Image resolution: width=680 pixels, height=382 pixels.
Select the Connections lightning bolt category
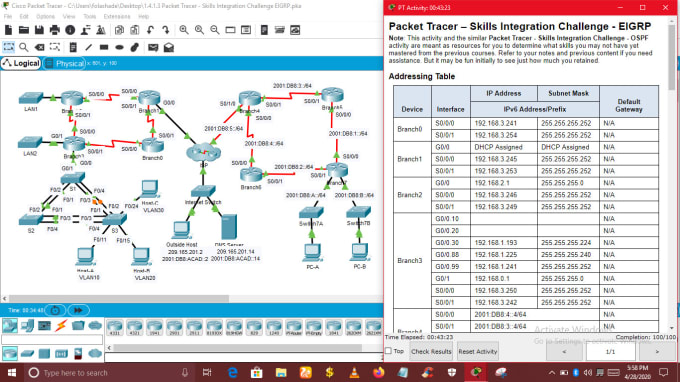pyautogui.click(x=61, y=325)
